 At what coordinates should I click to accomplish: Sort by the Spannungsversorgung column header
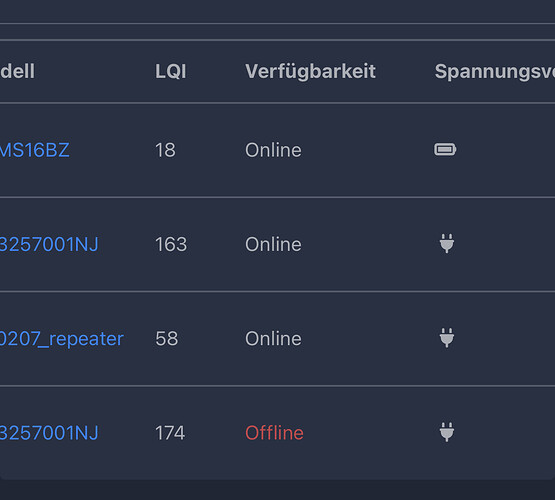point(494,71)
